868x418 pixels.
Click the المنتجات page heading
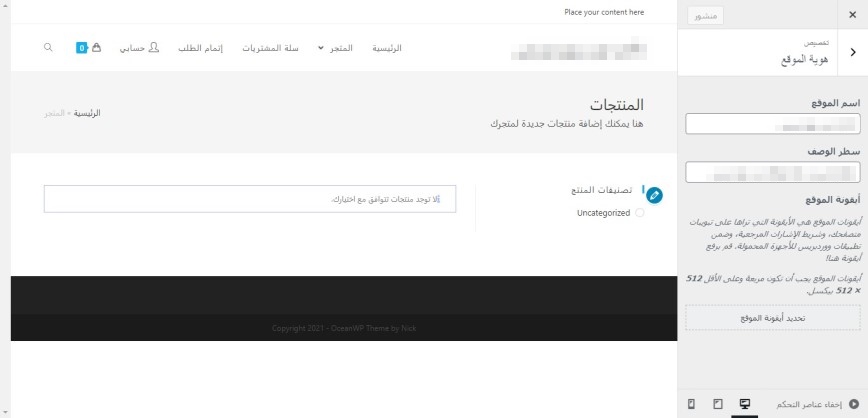click(617, 105)
